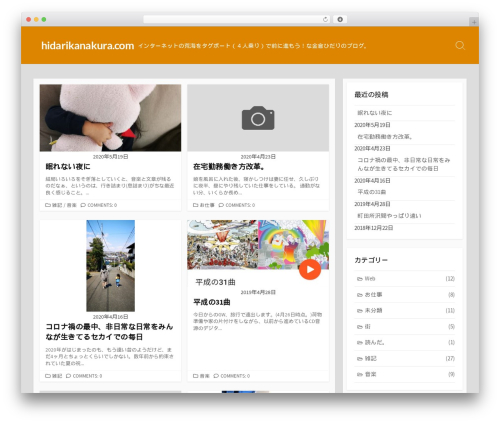Click the date 2018年12月22日 in sidebar
The height and width of the screenshot is (423, 500).
tap(373, 228)
